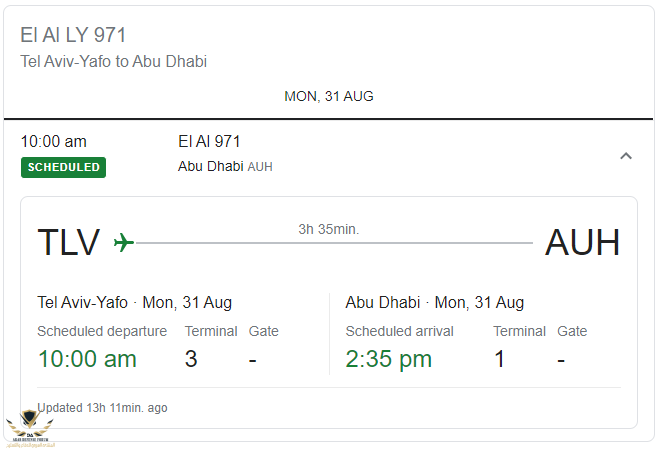Click Tel Aviv-Yafo · Mon, 31 Aug heading
Viewport: 661px width, 449px height.
coord(134,302)
